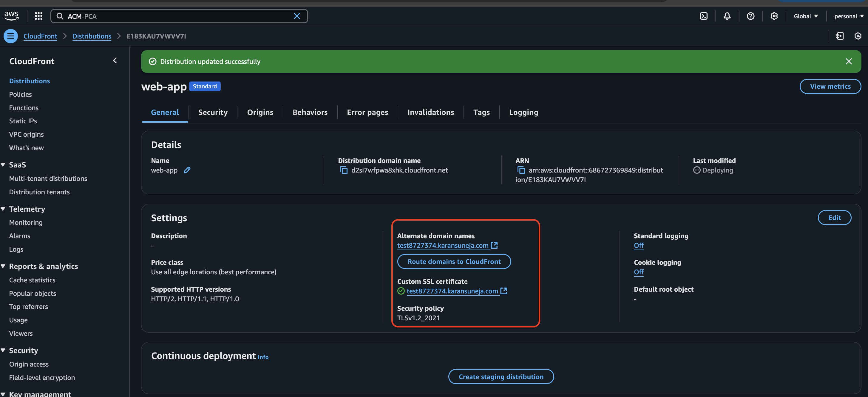Switch to the General tab
This screenshot has width=868, height=397.
(x=165, y=112)
